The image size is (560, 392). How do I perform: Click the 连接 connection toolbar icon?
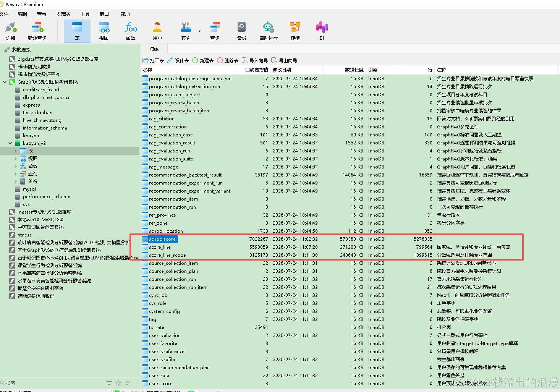tap(11, 31)
